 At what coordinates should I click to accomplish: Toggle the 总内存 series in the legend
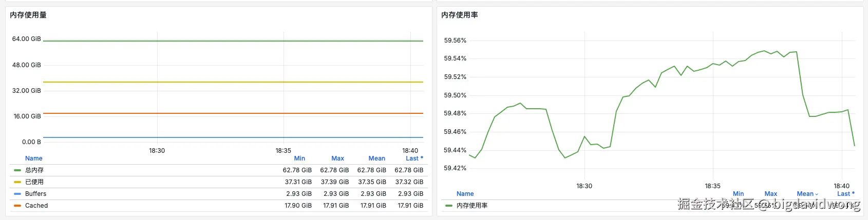(34, 170)
